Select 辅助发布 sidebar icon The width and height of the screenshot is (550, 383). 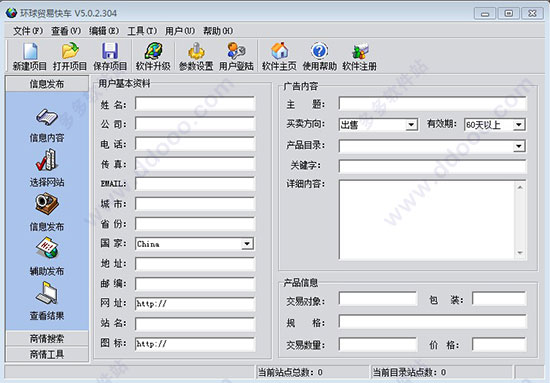[x=47, y=249]
